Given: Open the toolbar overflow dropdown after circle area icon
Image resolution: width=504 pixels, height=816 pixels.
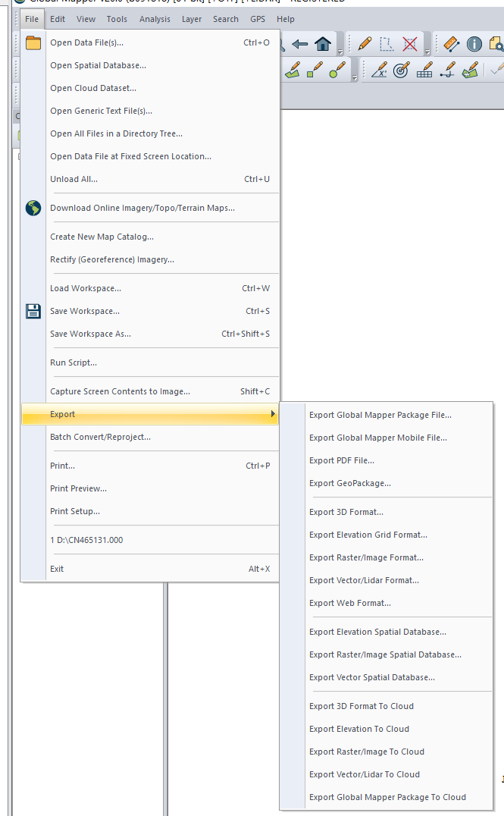Looking at the screenshot, I should click(354, 77).
